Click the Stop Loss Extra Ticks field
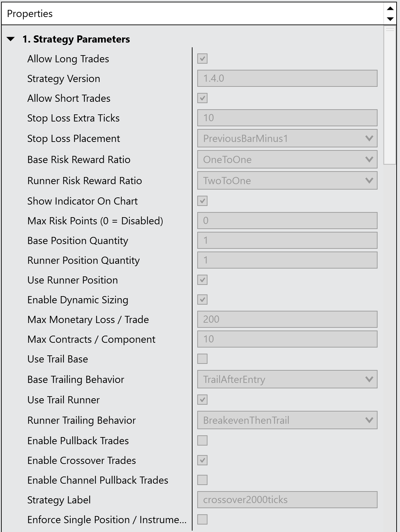Screen dimensions: 400x532 point(287,118)
